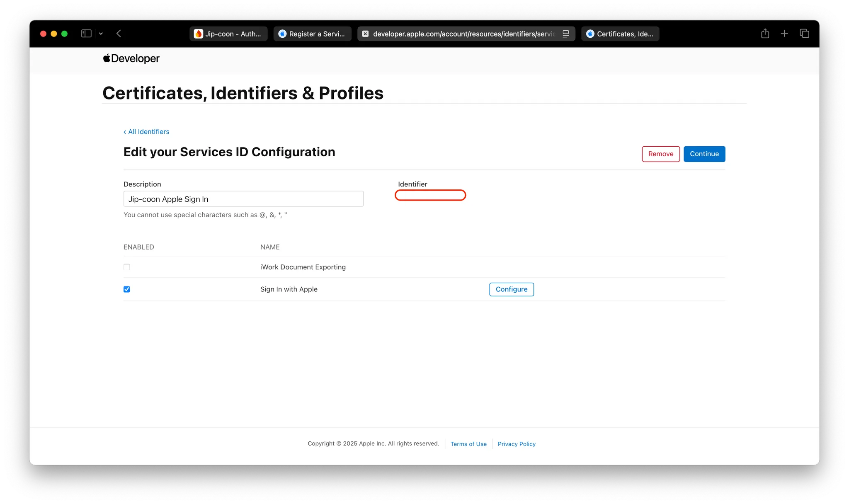Show tab overview icon
This screenshot has width=849, height=504.
click(x=804, y=34)
